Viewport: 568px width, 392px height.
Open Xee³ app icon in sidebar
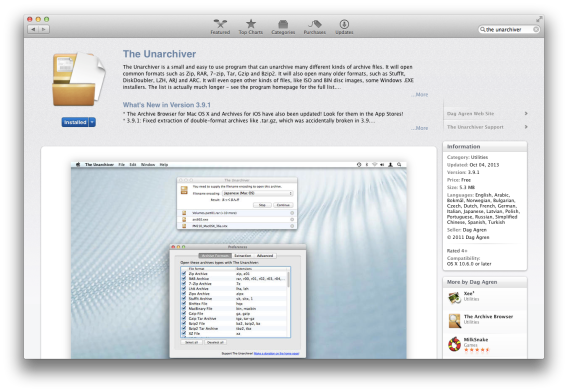click(x=454, y=298)
